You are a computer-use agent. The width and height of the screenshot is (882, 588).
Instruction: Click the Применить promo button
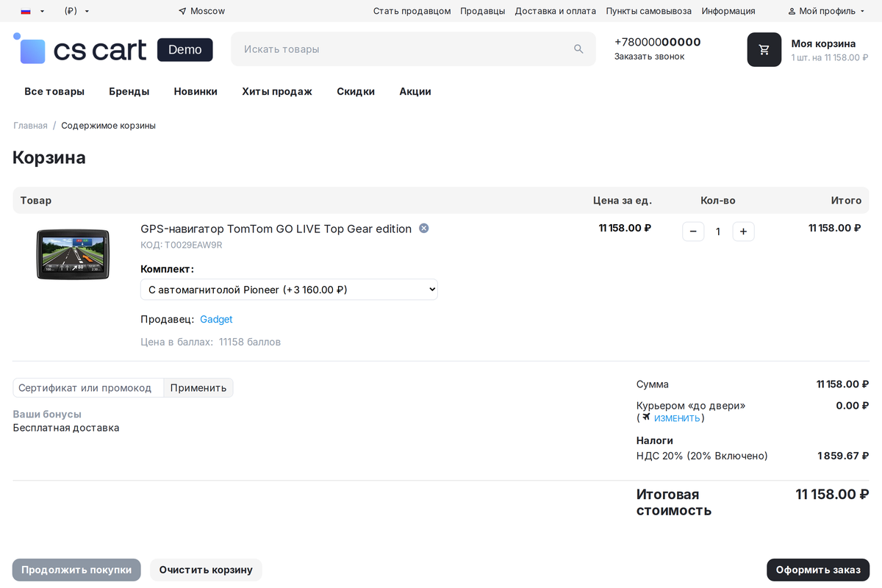coord(198,387)
